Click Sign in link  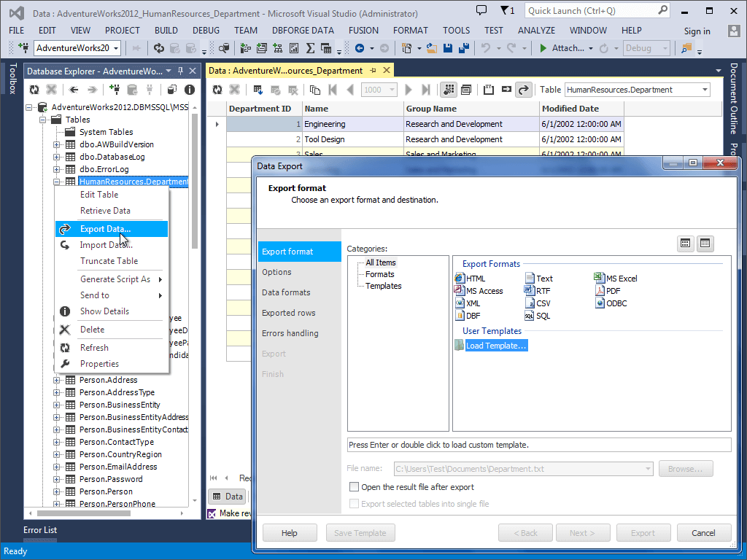coord(697,31)
